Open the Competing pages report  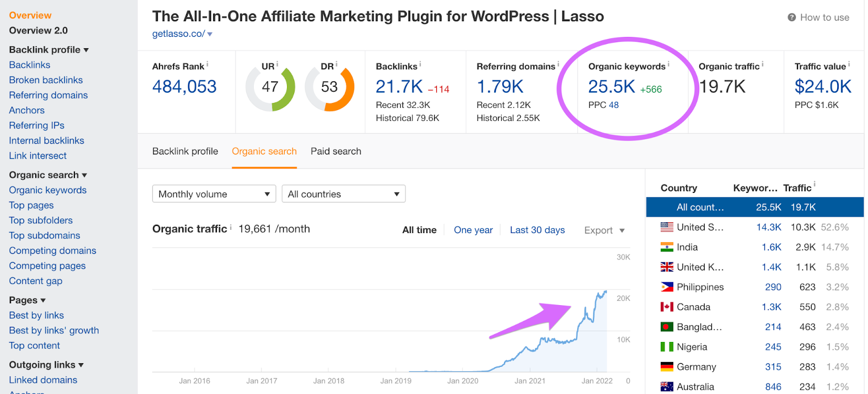coord(47,266)
